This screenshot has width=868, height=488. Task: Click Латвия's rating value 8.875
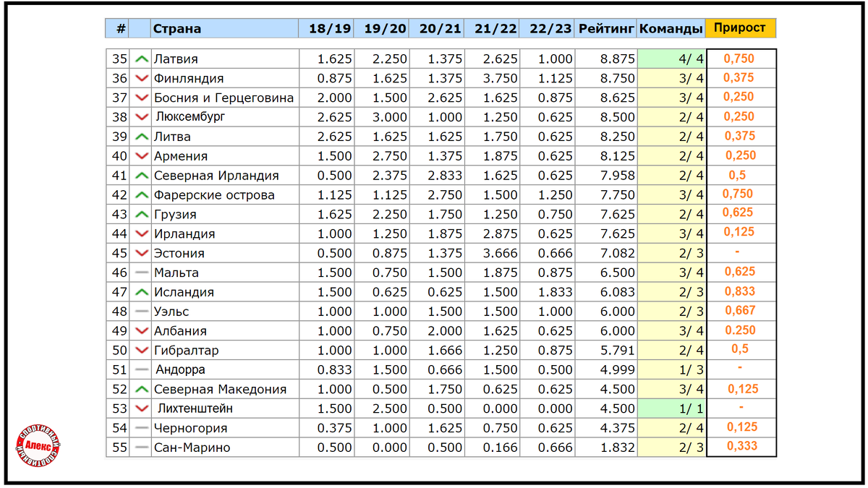click(x=618, y=59)
